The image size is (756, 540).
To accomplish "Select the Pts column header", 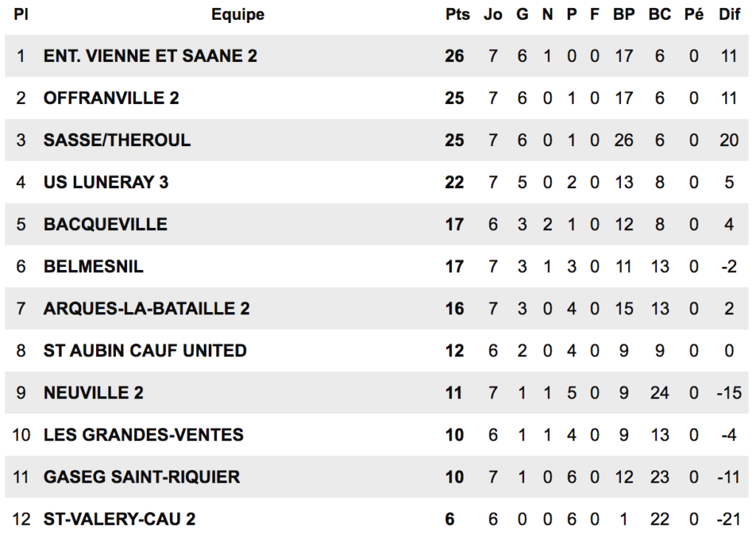I will pos(457,15).
